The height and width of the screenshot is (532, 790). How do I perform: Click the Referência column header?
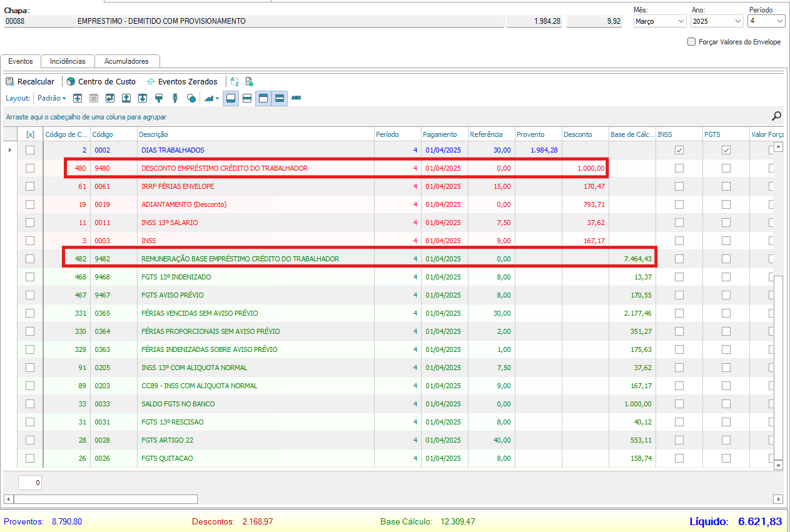click(x=491, y=134)
